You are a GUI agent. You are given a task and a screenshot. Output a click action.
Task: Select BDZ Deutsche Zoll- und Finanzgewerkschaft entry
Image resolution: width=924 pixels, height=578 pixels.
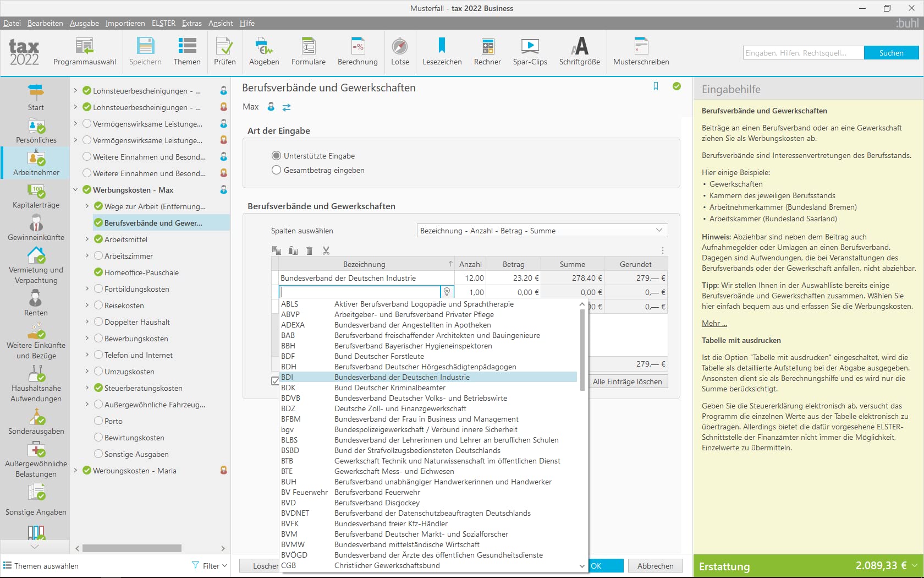click(428, 408)
